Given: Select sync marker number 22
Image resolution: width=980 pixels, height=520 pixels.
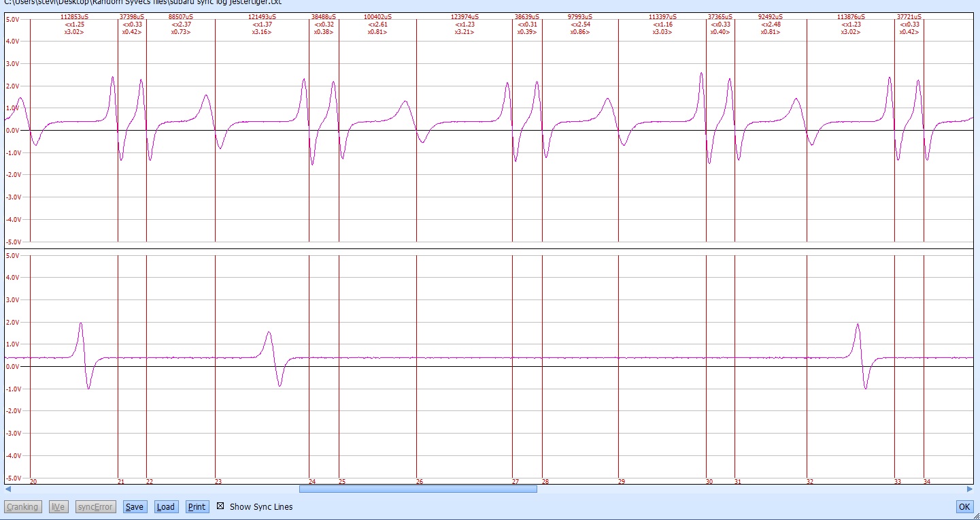Looking at the screenshot, I should [x=150, y=481].
